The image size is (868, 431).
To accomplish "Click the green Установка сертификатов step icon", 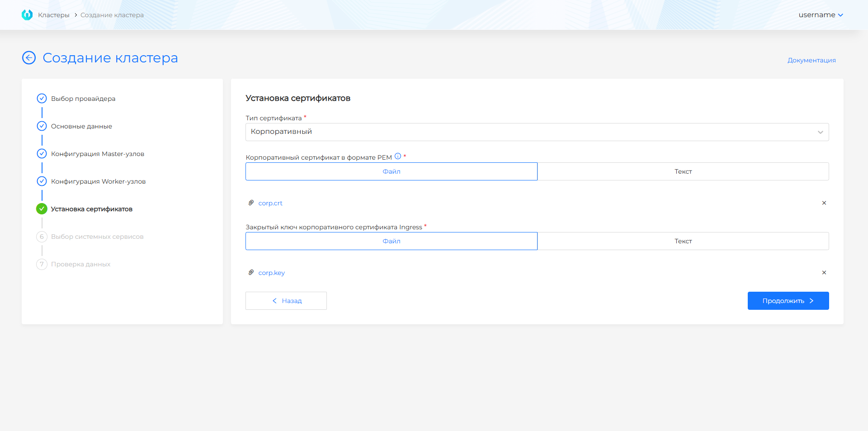I will pyautogui.click(x=42, y=209).
